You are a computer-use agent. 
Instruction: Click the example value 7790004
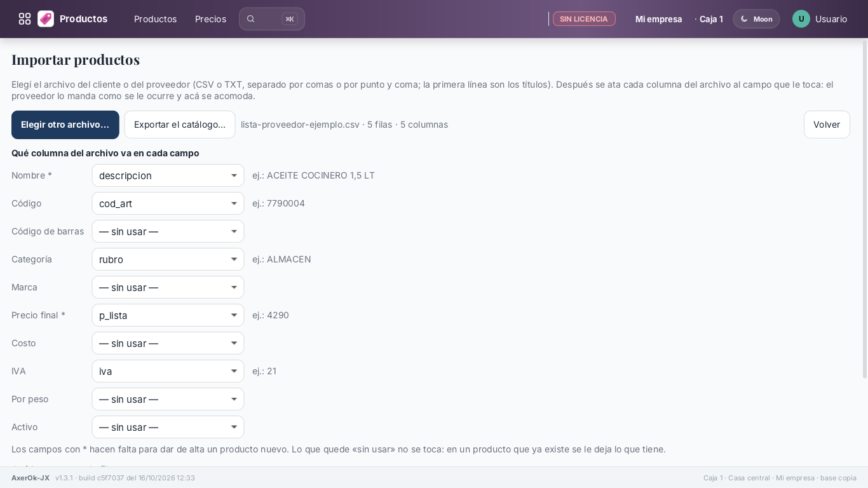tap(286, 203)
